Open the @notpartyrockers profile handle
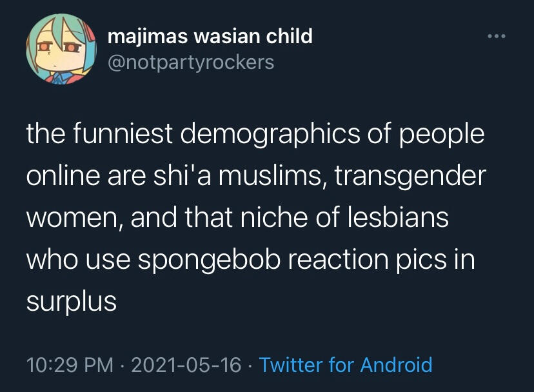The height and width of the screenshot is (392, 534). 192,63
